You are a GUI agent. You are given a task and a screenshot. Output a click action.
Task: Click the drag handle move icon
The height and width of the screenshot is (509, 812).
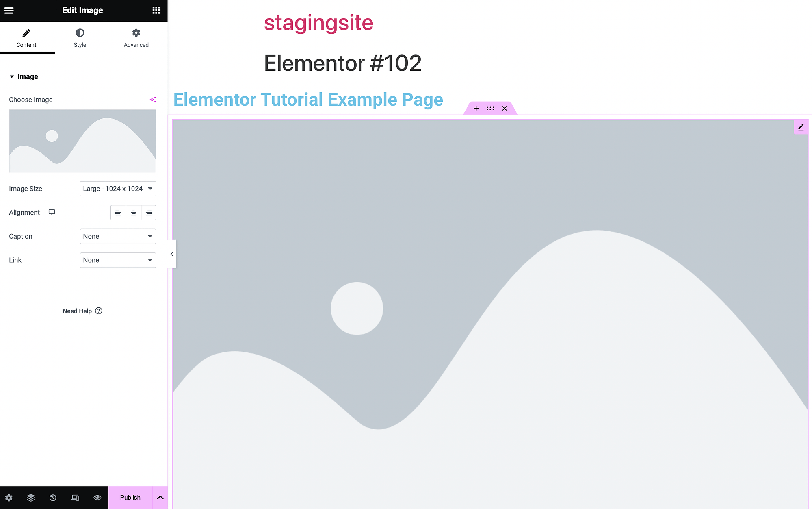pyautogui.click(x=490, y=109)
